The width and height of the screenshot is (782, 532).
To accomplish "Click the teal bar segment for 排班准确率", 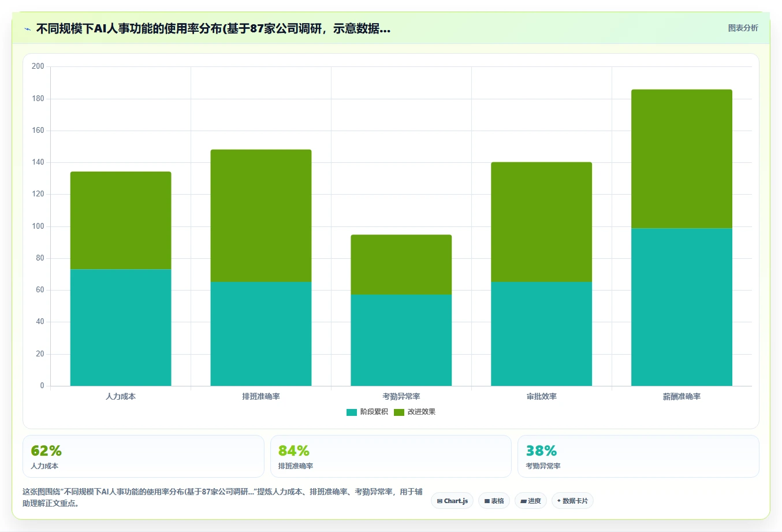I will click(x=261, y=334).
